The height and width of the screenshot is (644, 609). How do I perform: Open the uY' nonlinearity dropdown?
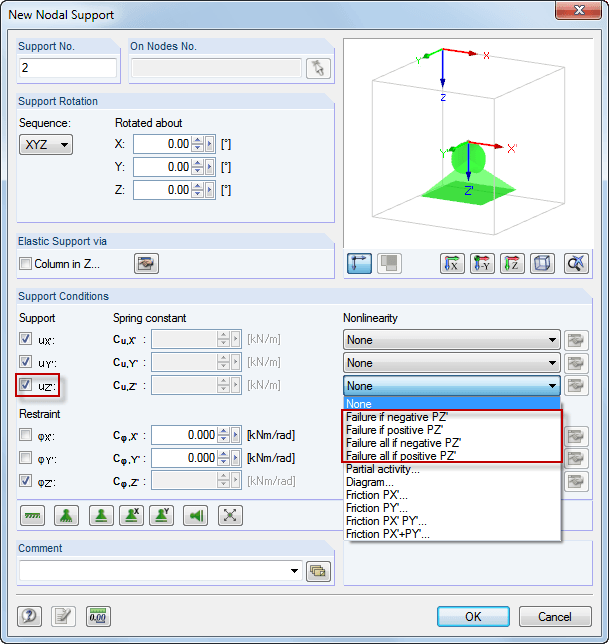(451, 363)
